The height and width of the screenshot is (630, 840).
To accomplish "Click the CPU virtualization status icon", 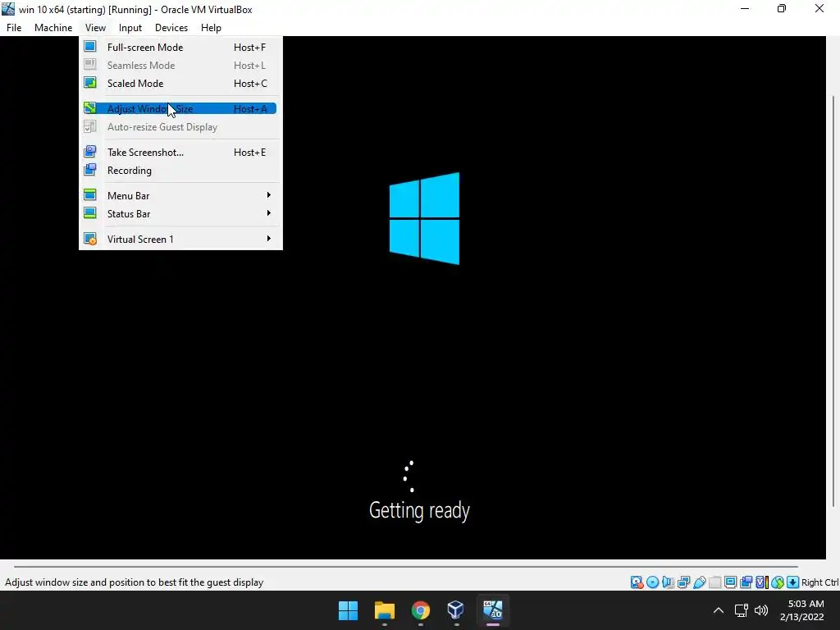I will click(x=762, y=582).
